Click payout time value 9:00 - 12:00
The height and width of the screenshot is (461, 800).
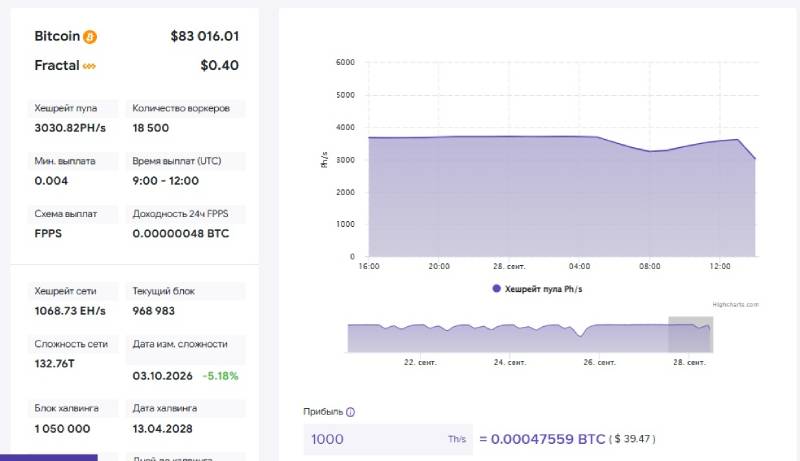165,181
